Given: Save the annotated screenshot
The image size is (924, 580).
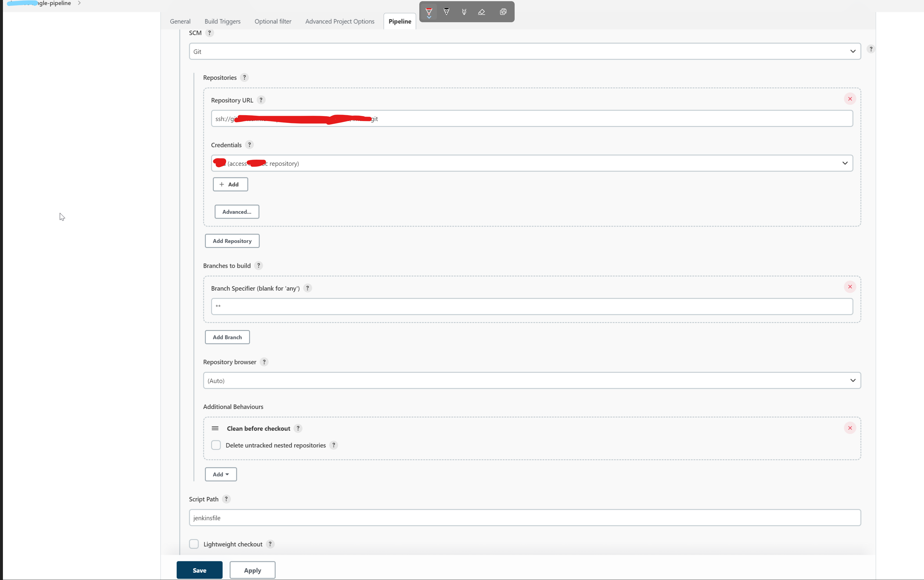Looking at the screenshot, I should 503,11.
